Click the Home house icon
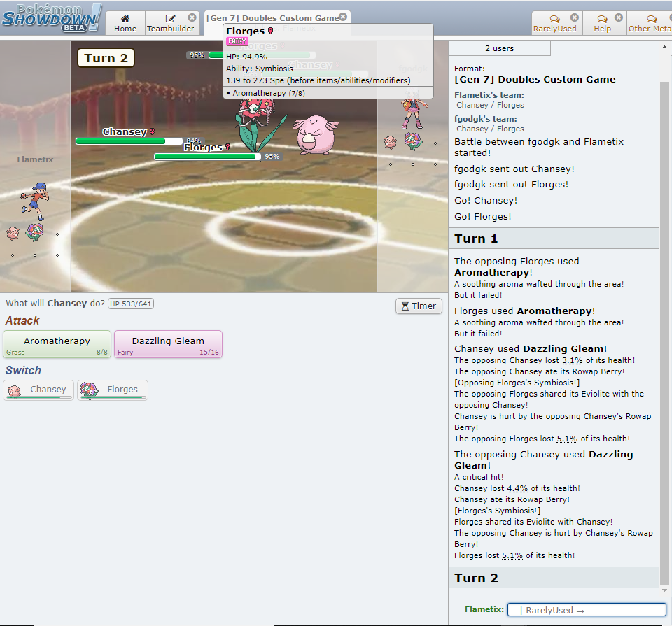The height and width of the screenshot is (626, 672). (x=125, y=18)
